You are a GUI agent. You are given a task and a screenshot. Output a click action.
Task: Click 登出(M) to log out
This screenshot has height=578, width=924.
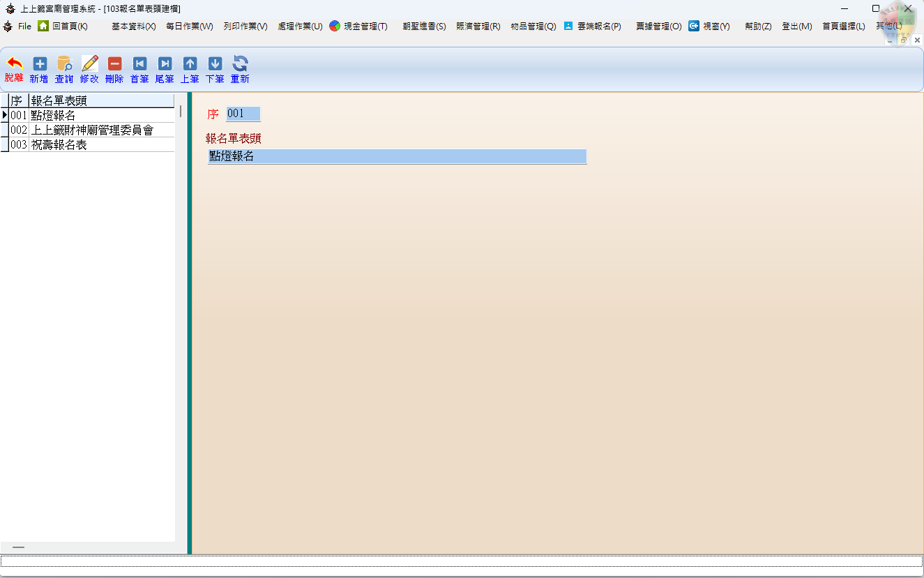(x=796, y=26)
